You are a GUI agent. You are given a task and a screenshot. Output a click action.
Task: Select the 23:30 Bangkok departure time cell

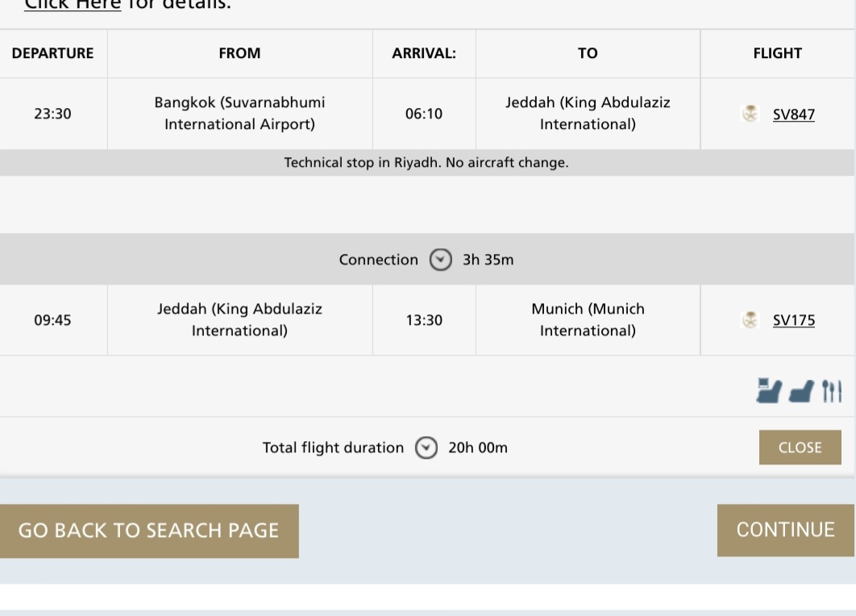click(53, 114)
